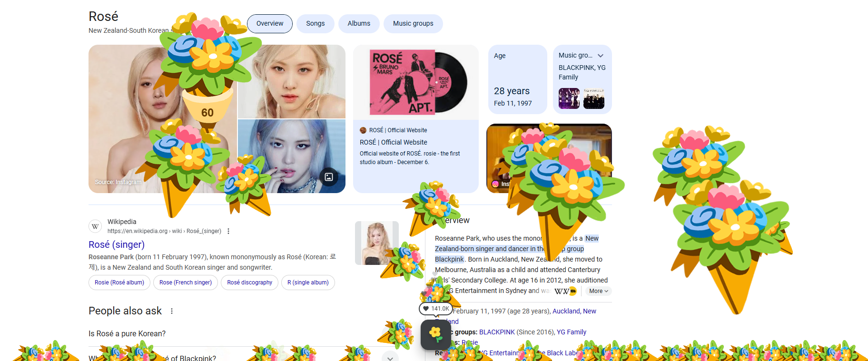The height and width of the screenshot is (361, 868).
Task: Expand the Music groups card chevron
Action: 601,56
